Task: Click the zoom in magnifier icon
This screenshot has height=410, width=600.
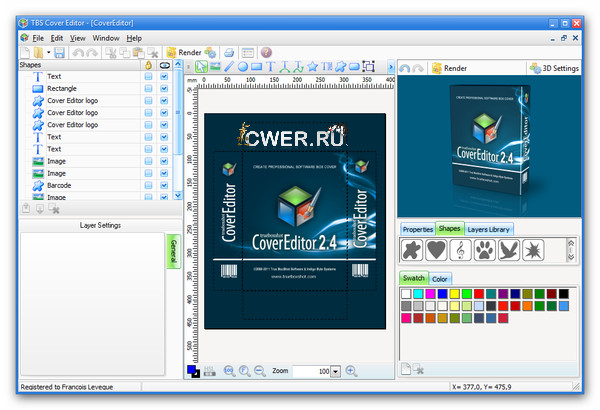Action: pyautogui.click(x=351, y=371)
